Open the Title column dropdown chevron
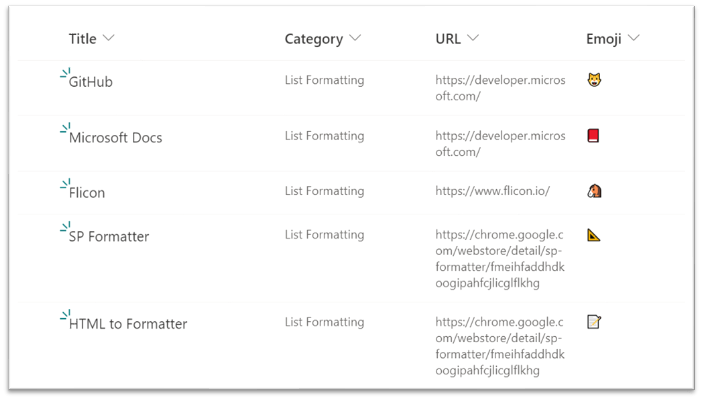 (108, 38)
